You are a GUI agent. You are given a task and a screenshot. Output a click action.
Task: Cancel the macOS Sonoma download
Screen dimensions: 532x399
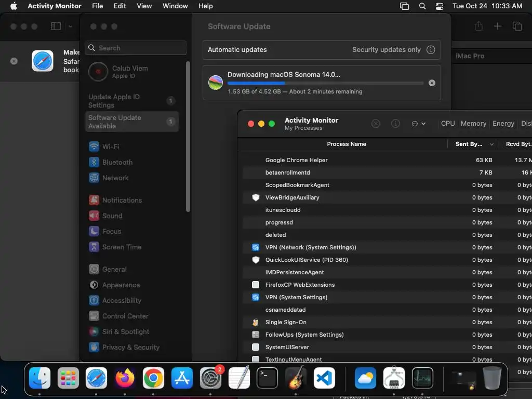tap(432, 83)
